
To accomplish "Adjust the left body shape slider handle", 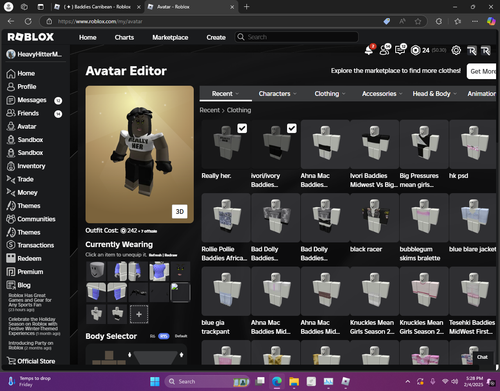I will click(x=130, y=354).
